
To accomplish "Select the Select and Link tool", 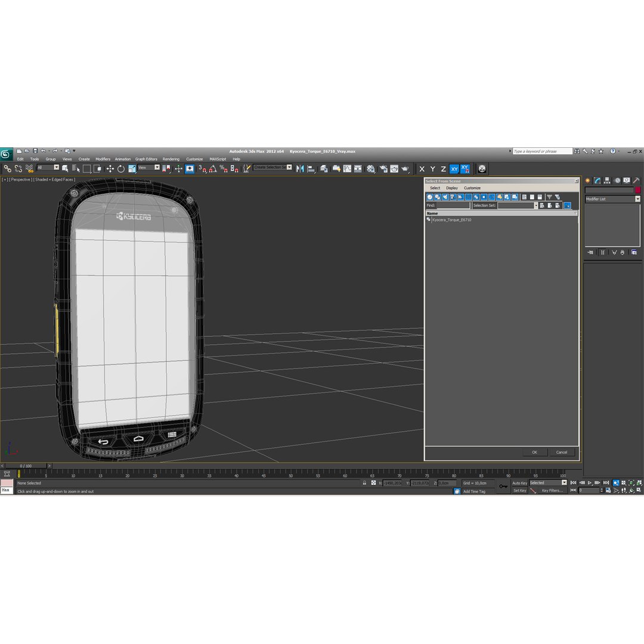I will (7, 169).
